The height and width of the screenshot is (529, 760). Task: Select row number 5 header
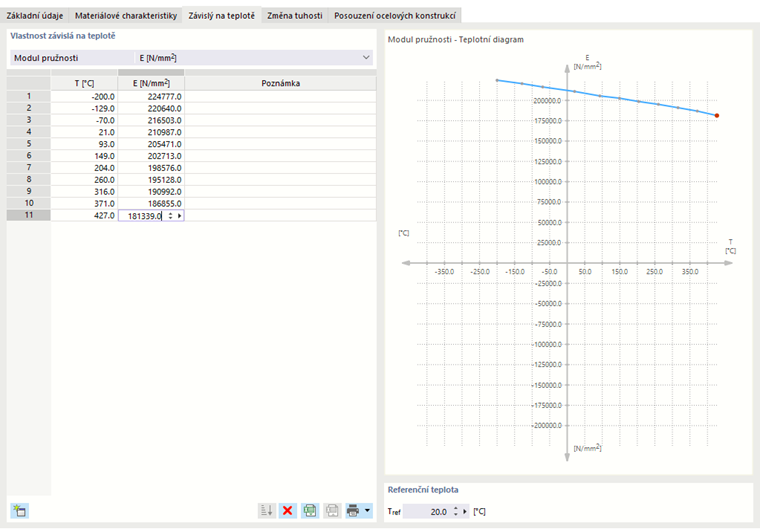click(x=29, y=144)
